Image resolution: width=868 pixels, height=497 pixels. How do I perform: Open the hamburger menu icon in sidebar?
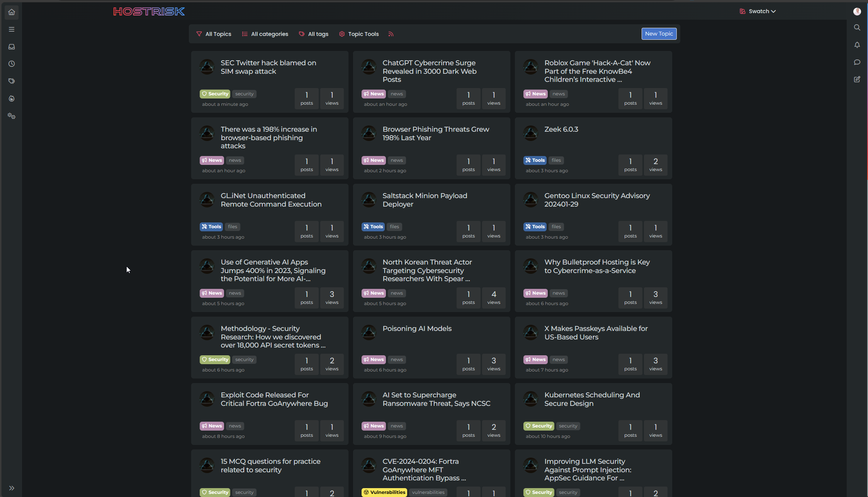[x=12, y=29]
